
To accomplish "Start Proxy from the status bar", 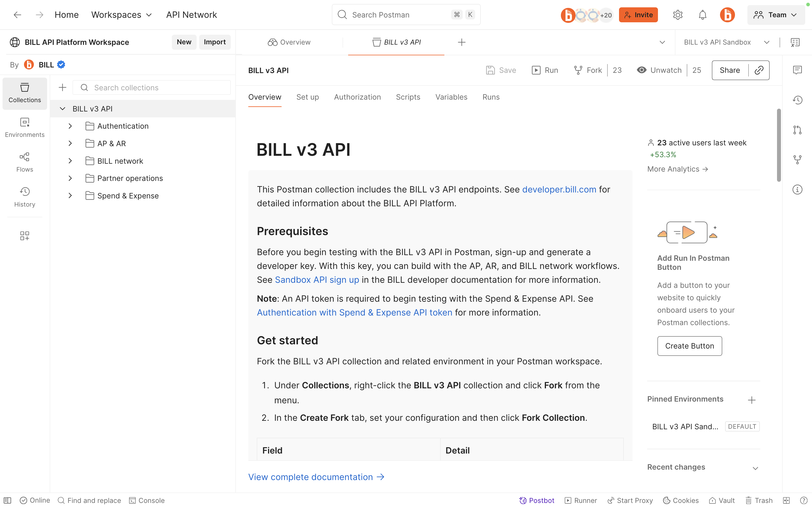I will [x=630, y=500].
